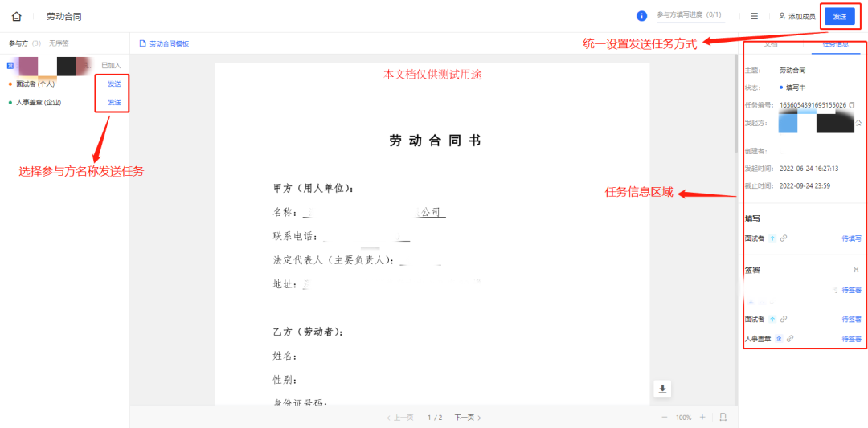This screenshot has width=868, height=428.
Task: Click 添加成员 to add a member
Action: pos(797,17)
